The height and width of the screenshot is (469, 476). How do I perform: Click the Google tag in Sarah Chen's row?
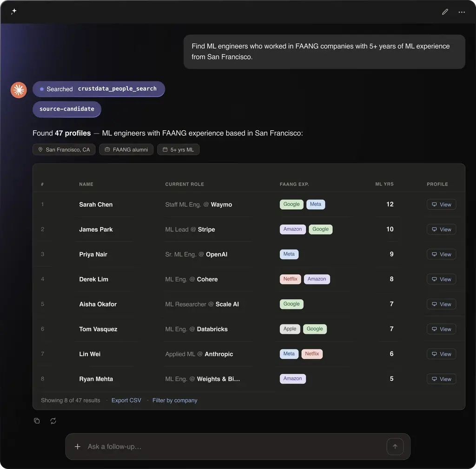291,204
